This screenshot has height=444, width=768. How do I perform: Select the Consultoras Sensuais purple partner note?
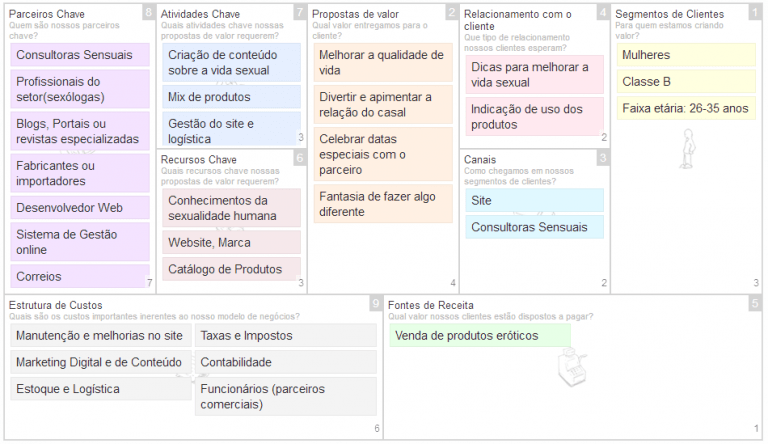click(x=80, y=54)
